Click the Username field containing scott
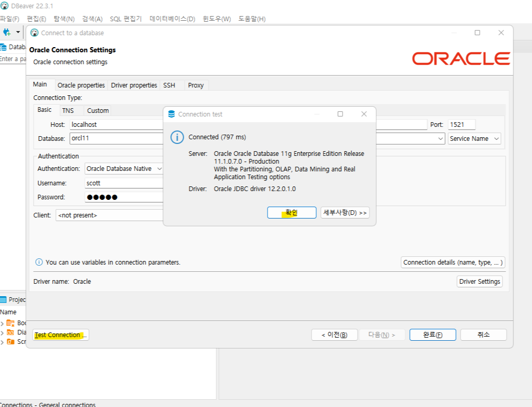Viewport: 532px width, 407px height. (x=124, y=183)
